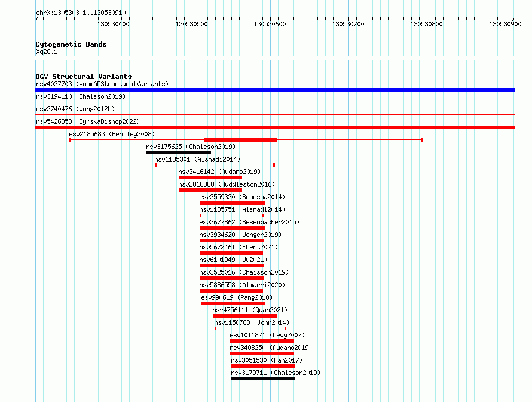Screen dimensions: 532x402
Task: Click the 130530900 ruler position
Action: (x=505, y=24)
